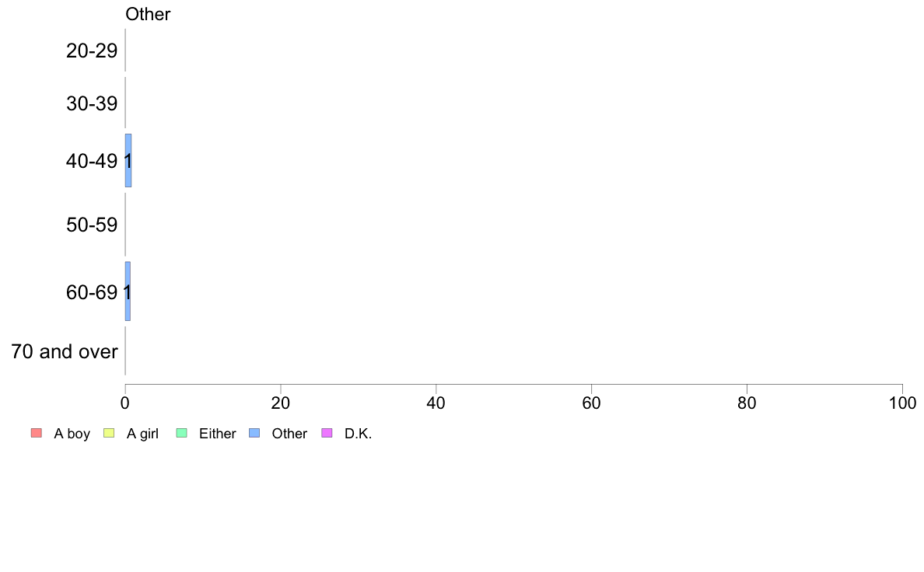Screen dimensions: 924x572
Task: Click the '70 and over' label
Action: pyautogui.click(x=65, y=352)
